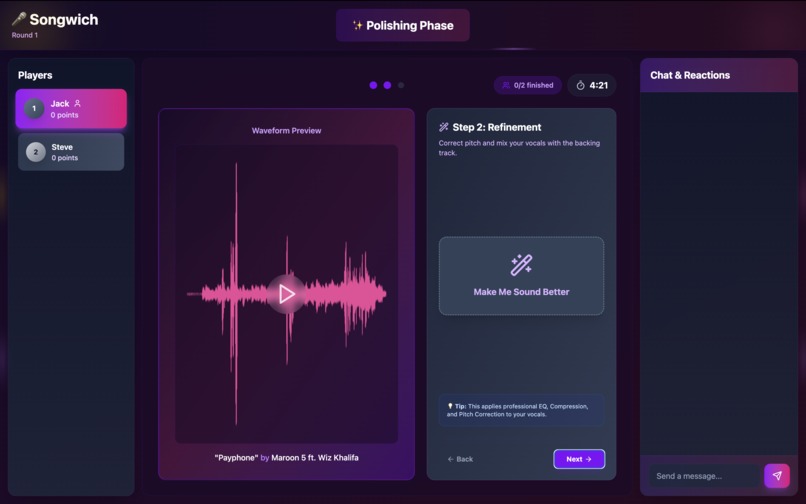806x504 pixels.
Task: Click the number 1 avatar badge for Jack
Action: point(34,109)
